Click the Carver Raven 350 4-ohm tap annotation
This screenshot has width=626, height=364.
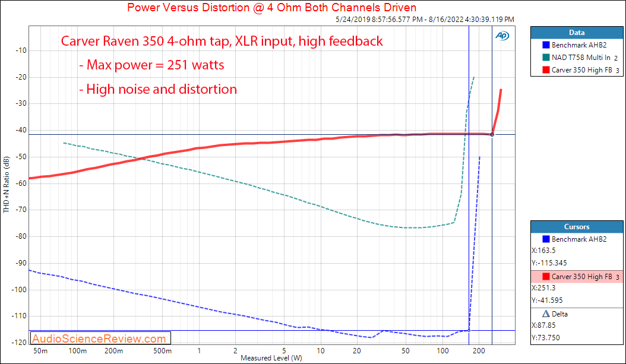[222, 41]
